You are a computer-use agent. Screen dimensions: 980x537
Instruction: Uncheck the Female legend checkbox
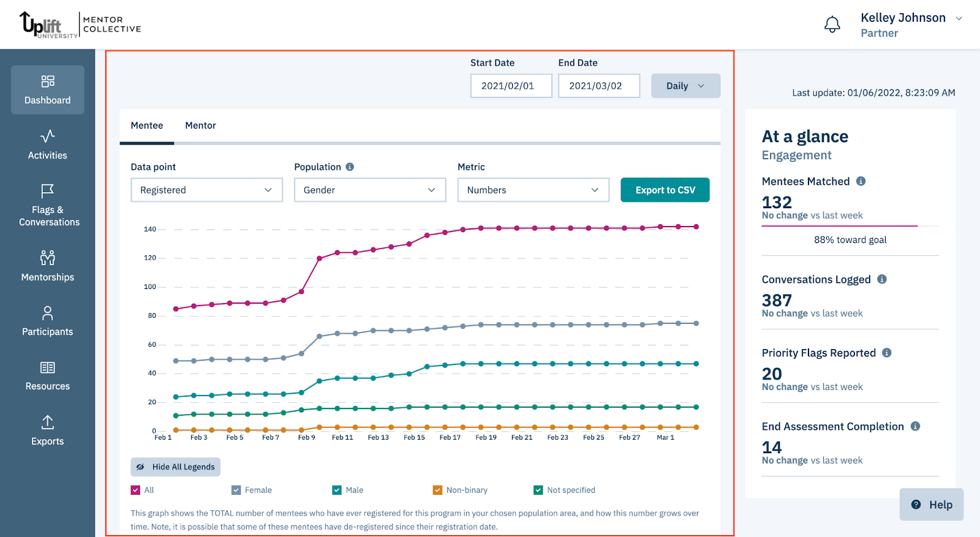[x=236, y=490]
